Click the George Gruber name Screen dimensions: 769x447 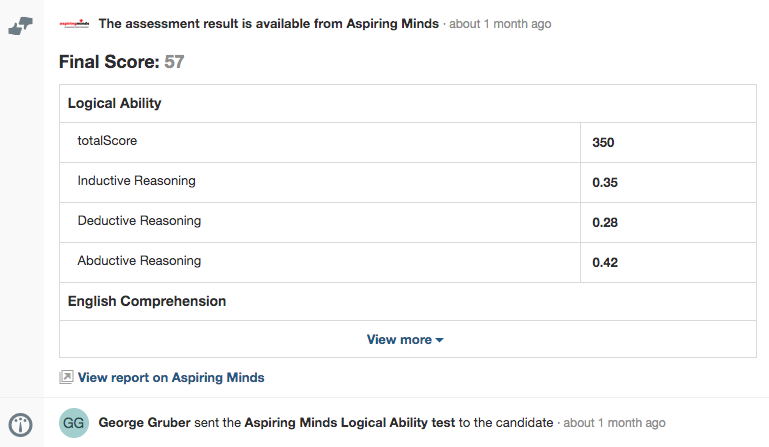(144, 422)
